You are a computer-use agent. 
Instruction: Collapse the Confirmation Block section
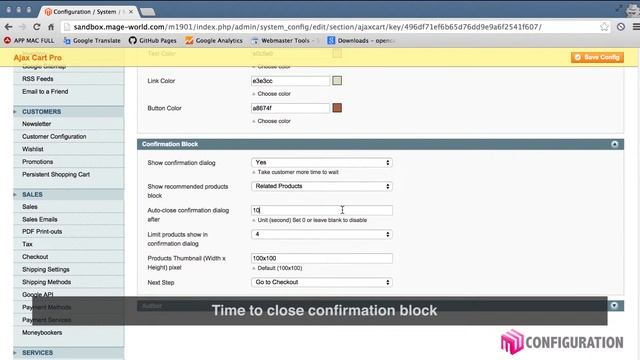point(614,144)
